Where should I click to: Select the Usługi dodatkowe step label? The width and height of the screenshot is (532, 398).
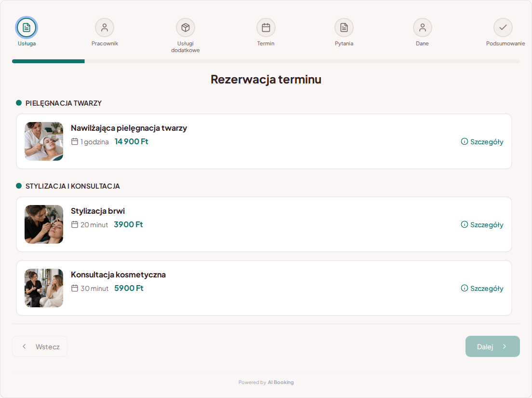point(185,47)
